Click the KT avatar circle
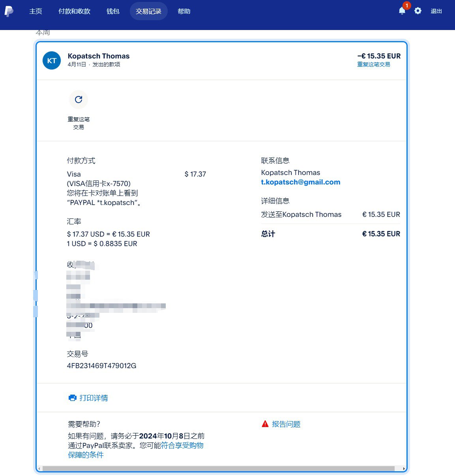Image resolution: width=455 pixels, height=476 pixels. (52, 60)
